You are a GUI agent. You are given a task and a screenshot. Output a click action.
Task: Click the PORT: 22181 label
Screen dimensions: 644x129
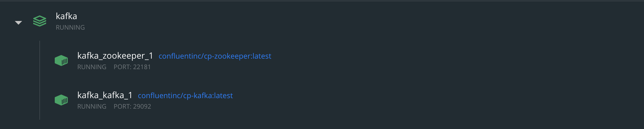click(x=132, y=67)
